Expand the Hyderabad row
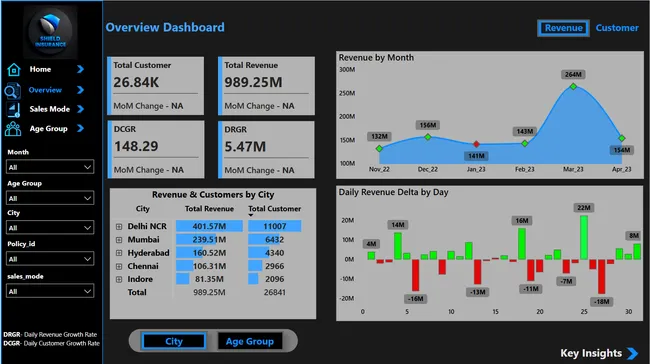The height and width of the screenshot is (364, 650). pyautogui.click(x=119, y=253)
